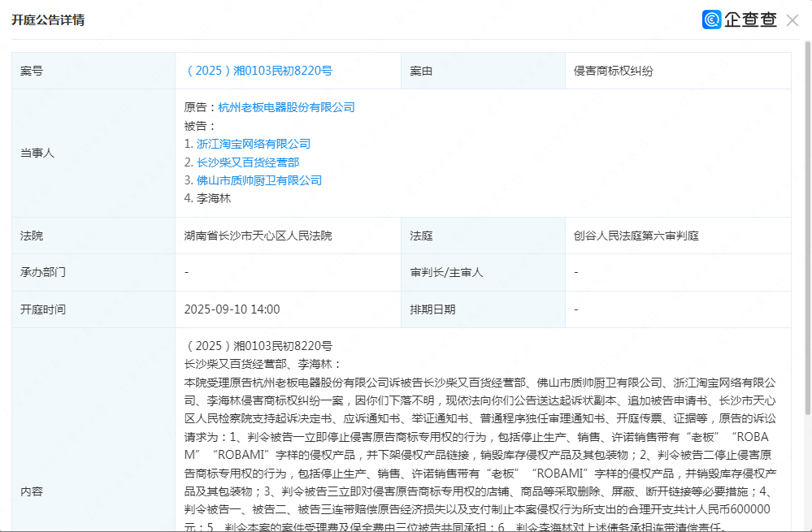Image resolution: width=812 pixels, height=532 pixels.
Task: Click the 开庭公告详情 dialog title
Action: 48,20
